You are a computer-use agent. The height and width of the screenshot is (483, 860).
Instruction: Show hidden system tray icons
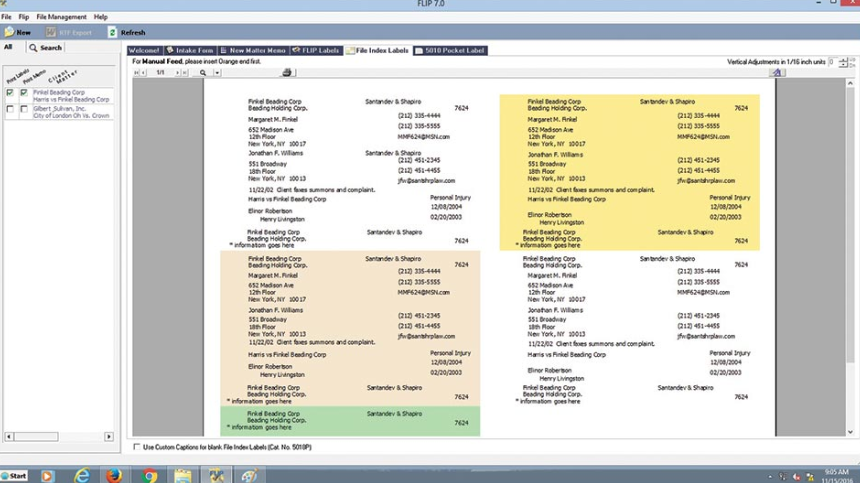(x=770, y=477)
